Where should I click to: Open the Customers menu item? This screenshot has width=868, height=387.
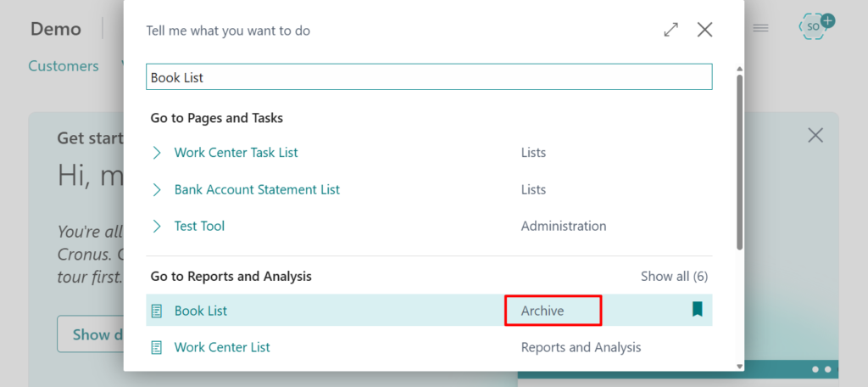pos(64,66)
